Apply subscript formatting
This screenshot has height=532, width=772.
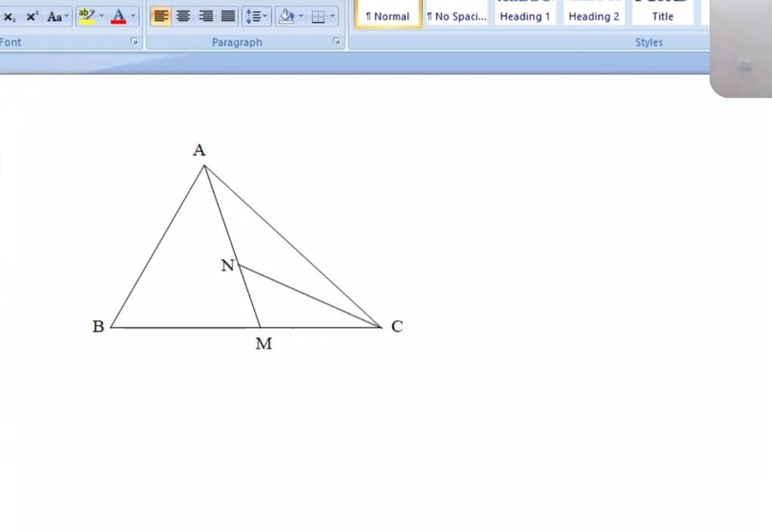[x=9, y=17]
